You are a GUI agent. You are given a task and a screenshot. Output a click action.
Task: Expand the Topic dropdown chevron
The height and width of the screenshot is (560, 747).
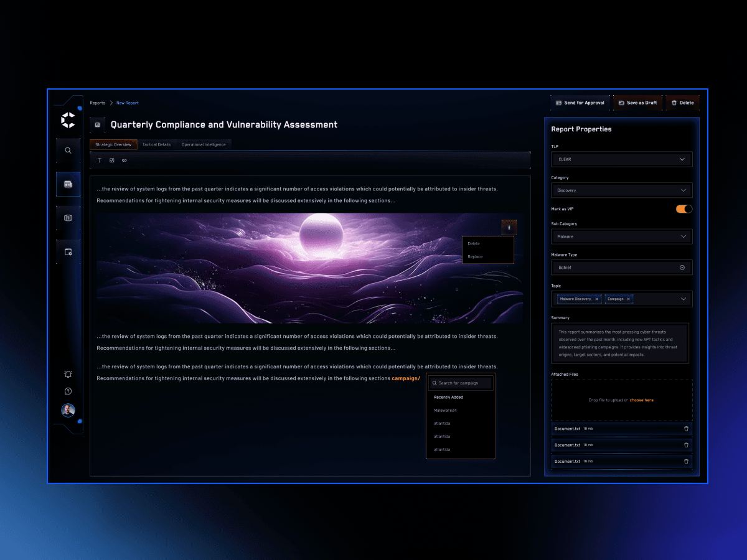point(684,299)
